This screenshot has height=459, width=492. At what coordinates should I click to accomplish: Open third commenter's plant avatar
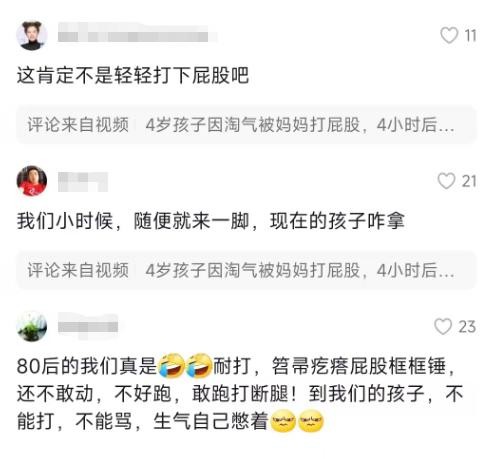(32, 327)
